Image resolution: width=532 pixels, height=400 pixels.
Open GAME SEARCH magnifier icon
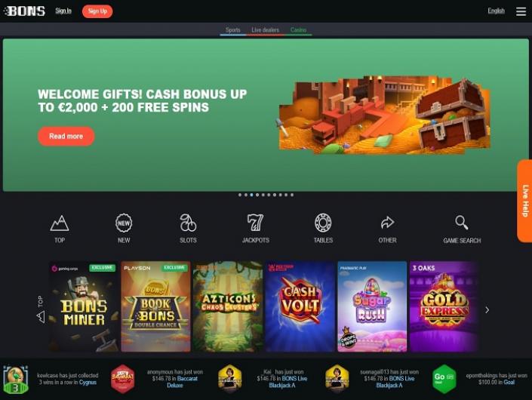point(462,223)
